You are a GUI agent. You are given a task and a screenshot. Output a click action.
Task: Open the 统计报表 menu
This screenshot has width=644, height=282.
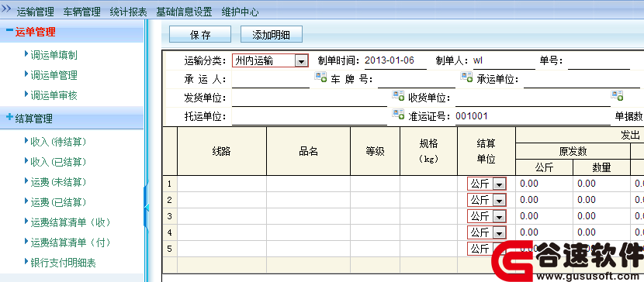click(x=128, y=12)
